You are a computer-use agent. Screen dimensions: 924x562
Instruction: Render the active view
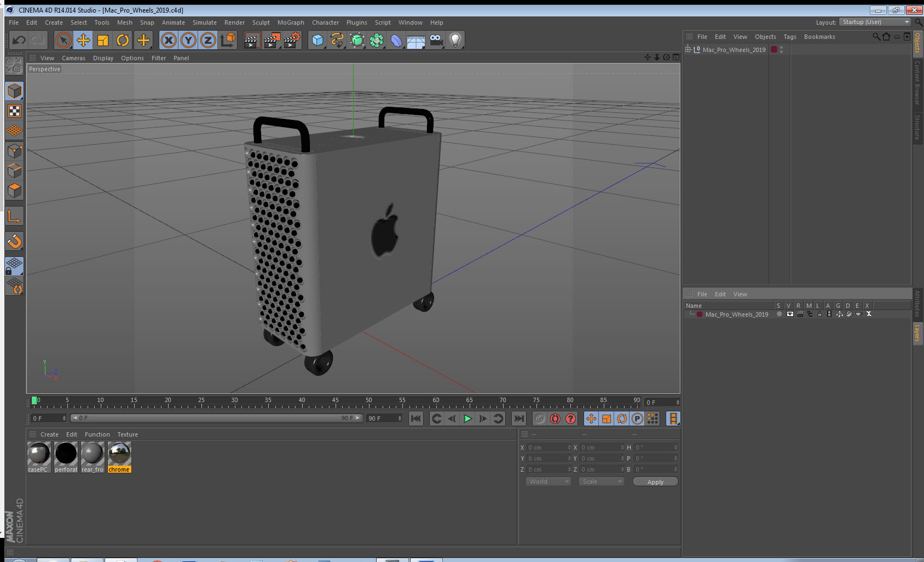pyautogui.click(x=251, y=40)
